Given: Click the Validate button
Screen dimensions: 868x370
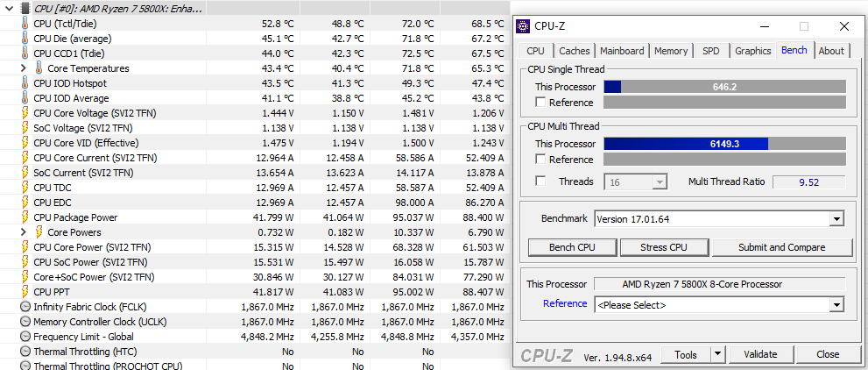Looking at the screenshot, I should pyautogui.click(x=760, y=354).
